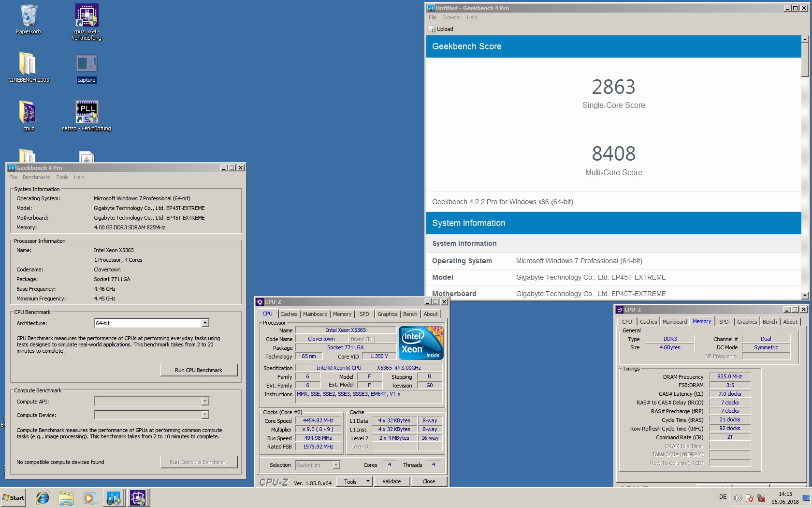Click the DE language indicator in the taskbar

(x=723, y=497)
